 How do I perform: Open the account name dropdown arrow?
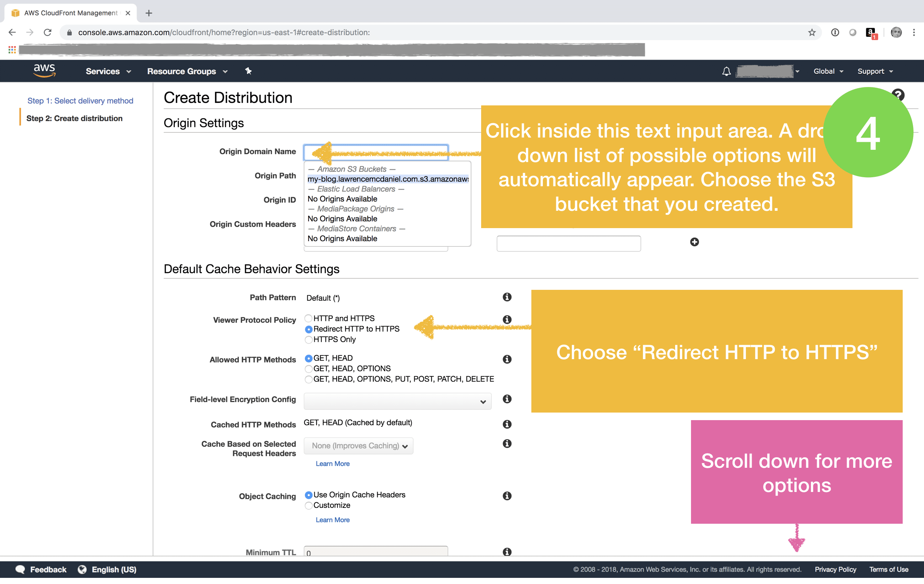(x=797, y=72)
